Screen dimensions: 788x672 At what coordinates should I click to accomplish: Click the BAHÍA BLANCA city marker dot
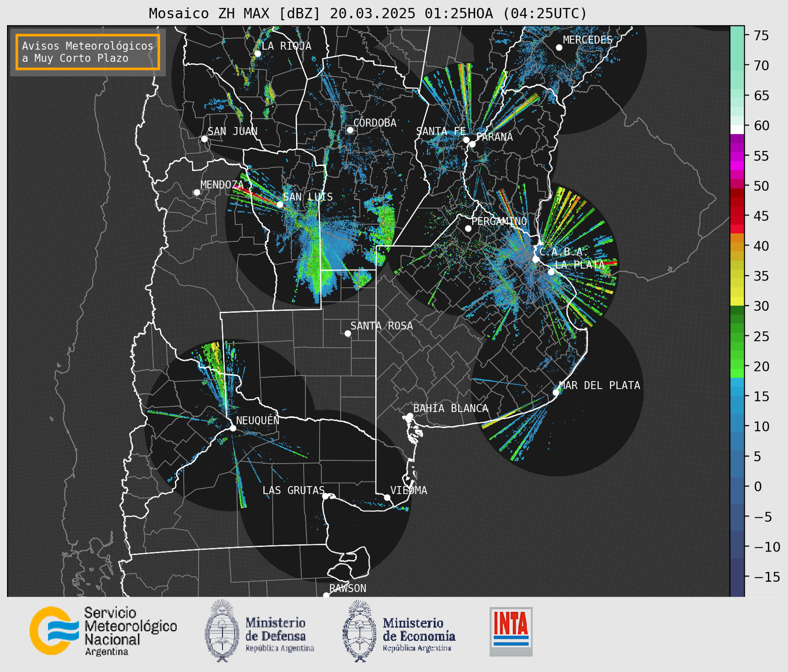tap(410, 416)
